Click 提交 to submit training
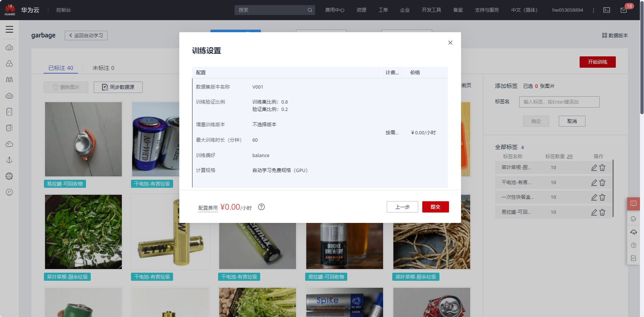Viewport: 644px width, 317px height. (435, 207)
